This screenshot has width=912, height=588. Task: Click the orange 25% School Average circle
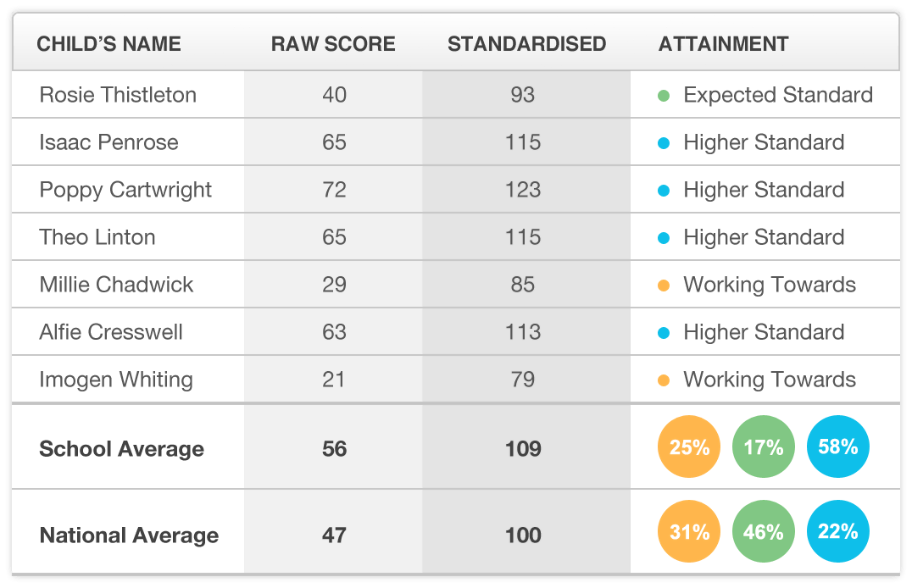[689, 447]
